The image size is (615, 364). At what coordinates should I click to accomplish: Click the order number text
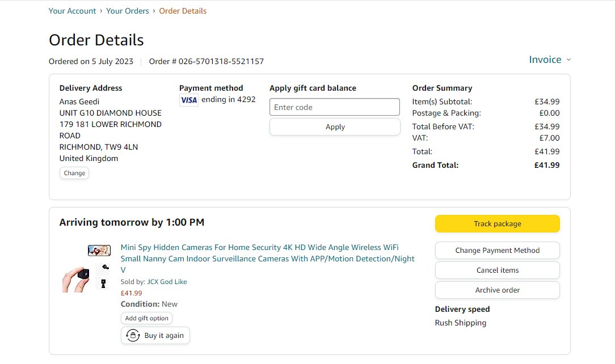(x=207, y=61)
